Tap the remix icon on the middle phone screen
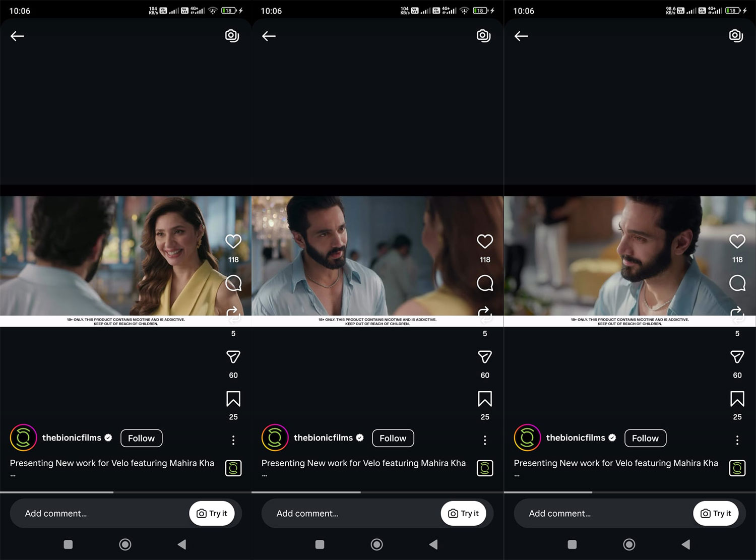This screenshot has width=756, height=560. [x=485, y=315]
